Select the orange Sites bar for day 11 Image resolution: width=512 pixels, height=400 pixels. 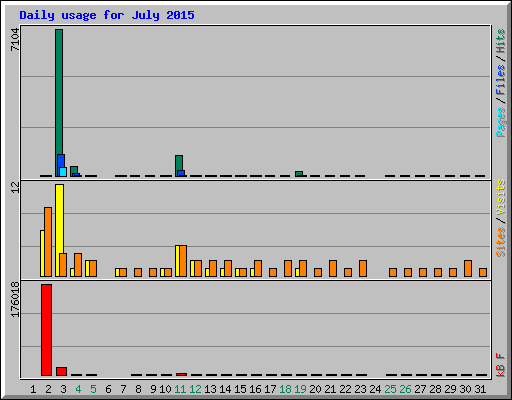pos(183,261)
